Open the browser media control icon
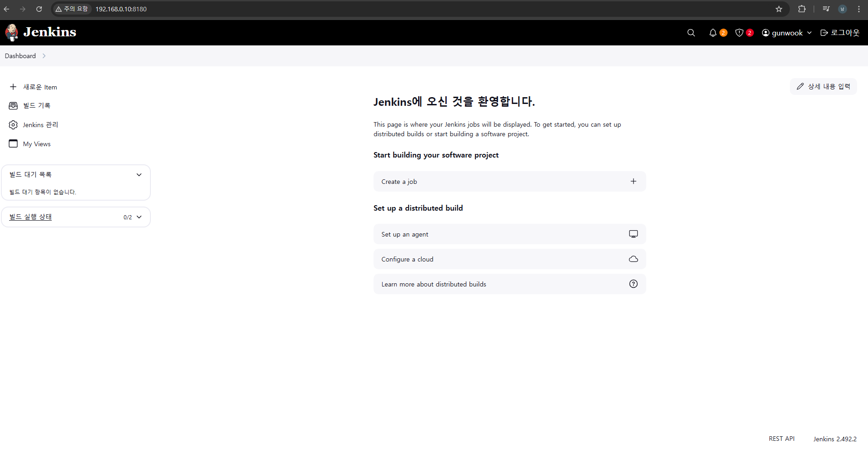 [x=826, y=9]
